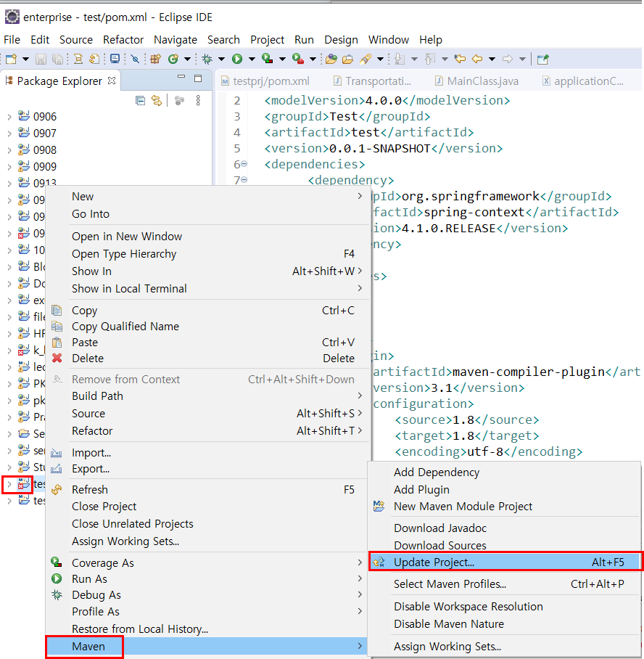Open the File menu
This screenshot has height=659, width=644.
[x=12, y=40]
